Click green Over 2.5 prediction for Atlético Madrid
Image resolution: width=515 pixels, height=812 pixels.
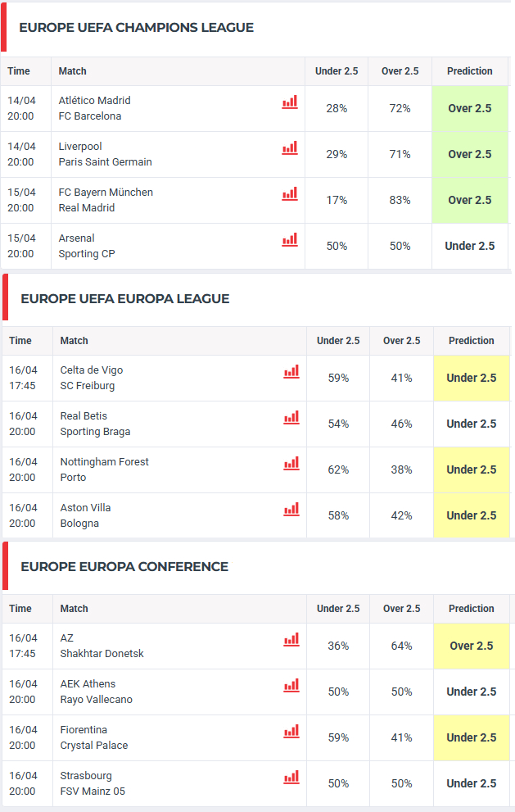tap(470, 108)
